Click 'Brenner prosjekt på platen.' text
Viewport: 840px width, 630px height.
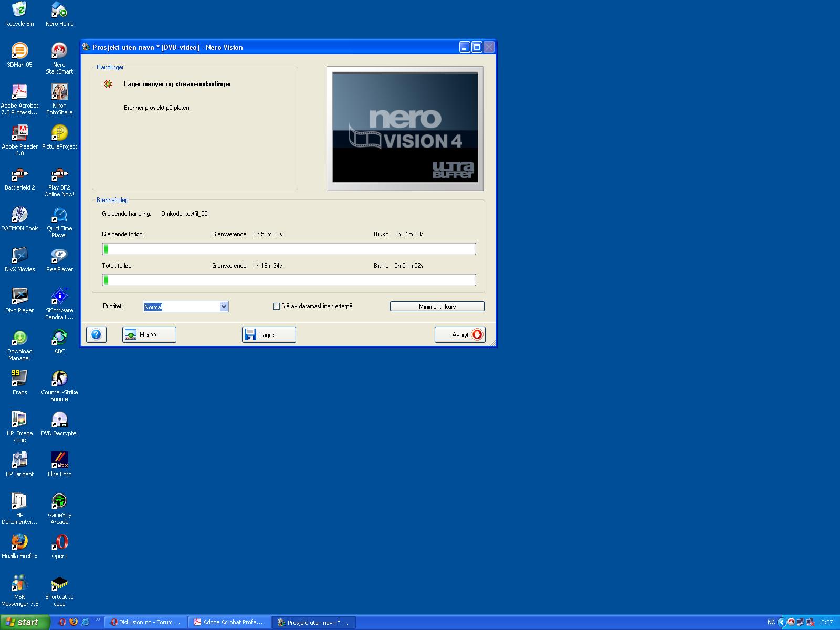pyautogui.click(x=157, y=108)
